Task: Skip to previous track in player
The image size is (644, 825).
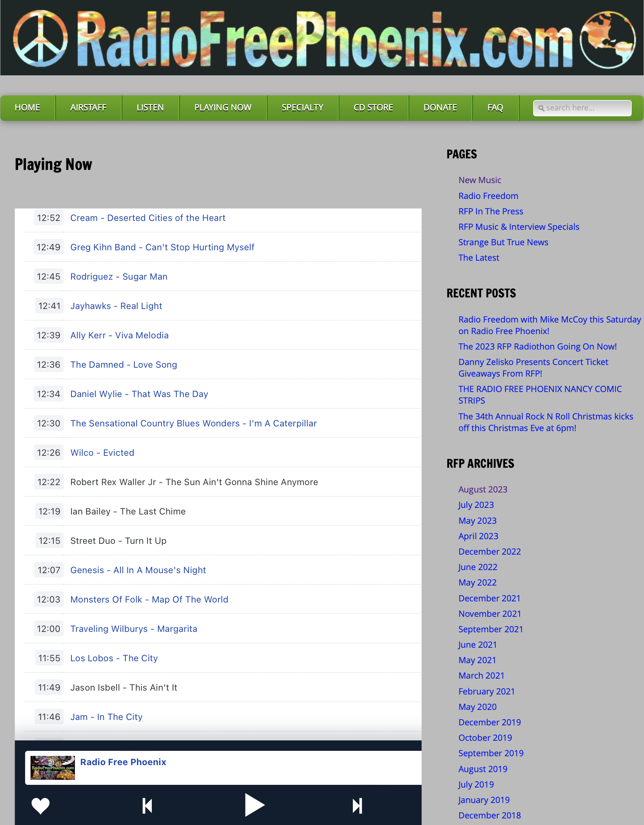Action: [x=147, y=806]
